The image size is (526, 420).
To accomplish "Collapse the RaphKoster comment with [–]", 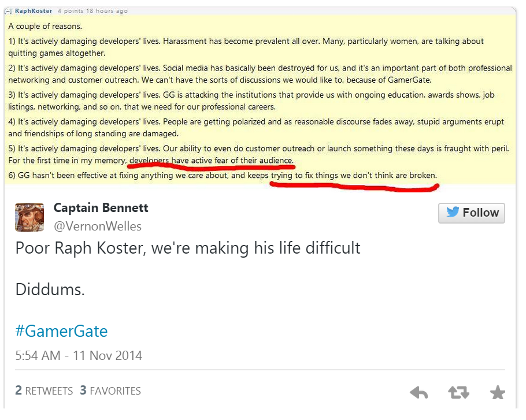I will click(x=8, y=11).
